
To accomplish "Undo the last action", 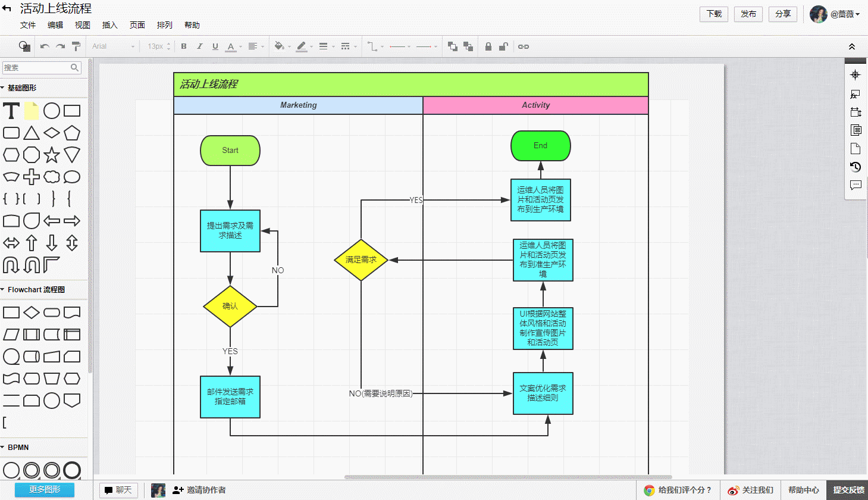I will tap(45, 46).
